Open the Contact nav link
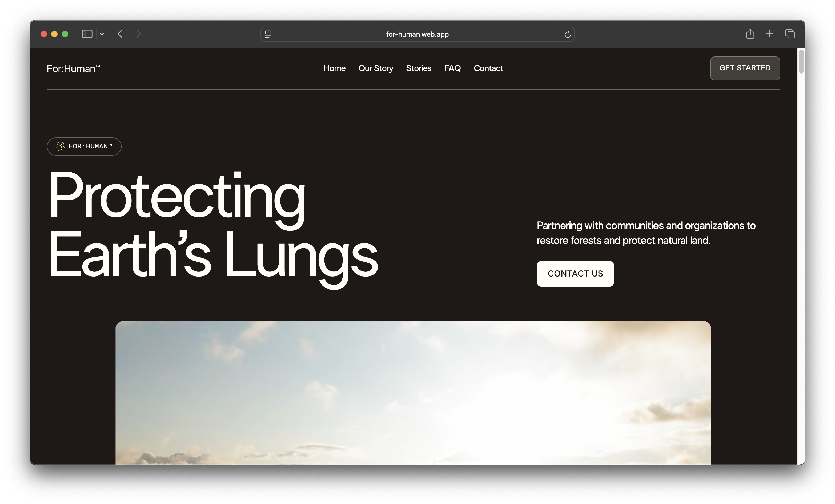The image size is (835, 504). (488, 68)
